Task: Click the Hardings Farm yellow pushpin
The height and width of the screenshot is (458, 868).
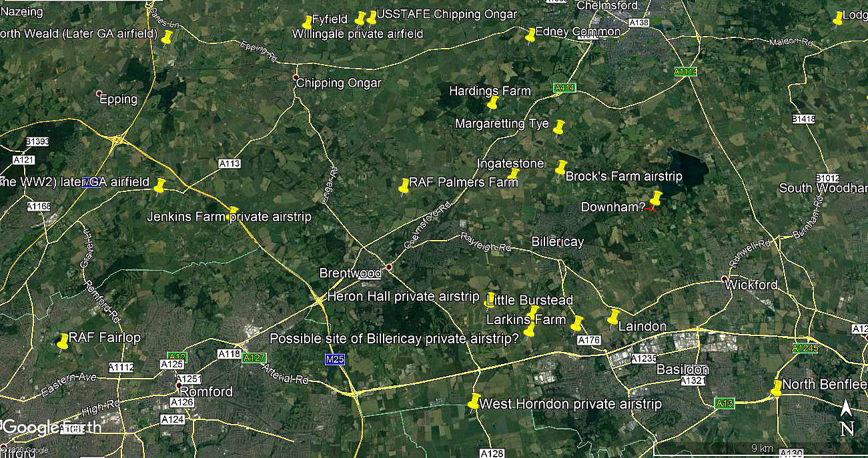Action: coord(493,103)
